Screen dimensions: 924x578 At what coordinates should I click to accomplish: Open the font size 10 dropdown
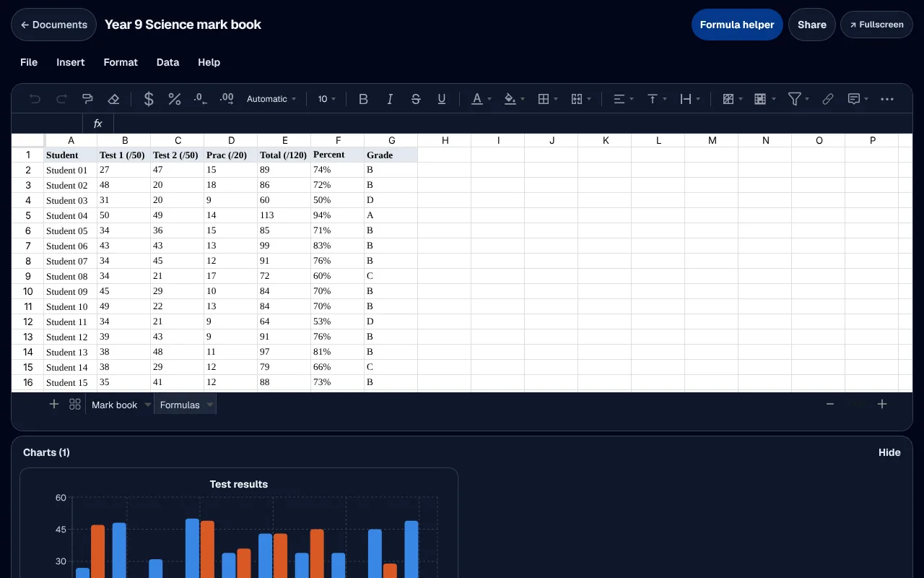pos(327,99)
